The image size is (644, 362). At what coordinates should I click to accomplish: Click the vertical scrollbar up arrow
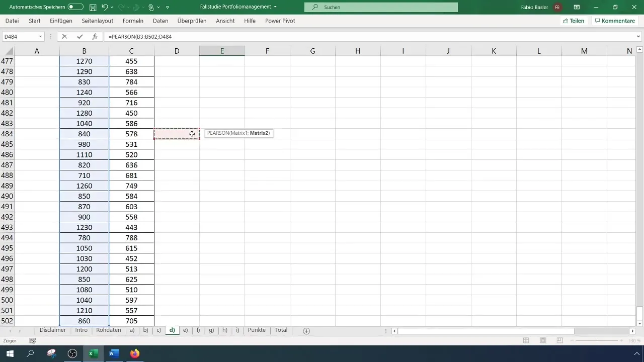pyautogui.click(x=640, y=49)
